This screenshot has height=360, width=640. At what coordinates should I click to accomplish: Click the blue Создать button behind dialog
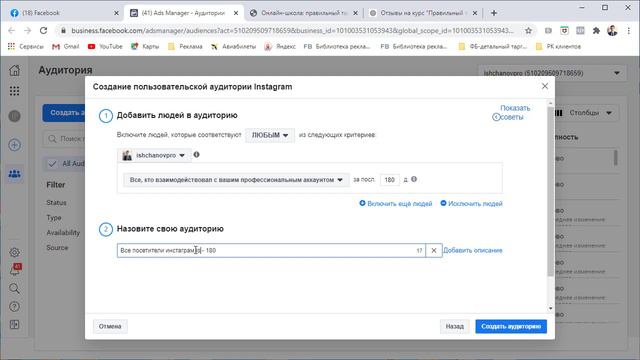[64, 113]
